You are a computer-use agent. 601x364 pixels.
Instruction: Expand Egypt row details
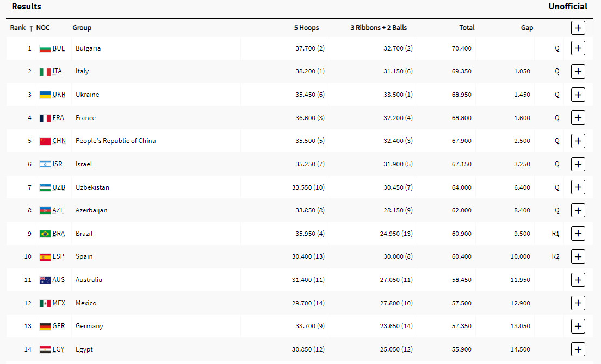(x=578, y=349)
